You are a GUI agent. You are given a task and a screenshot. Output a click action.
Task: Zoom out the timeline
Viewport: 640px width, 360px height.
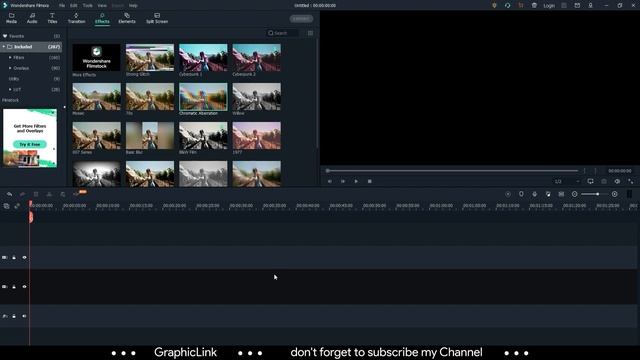pyautogui.click(x=575, y=194)
